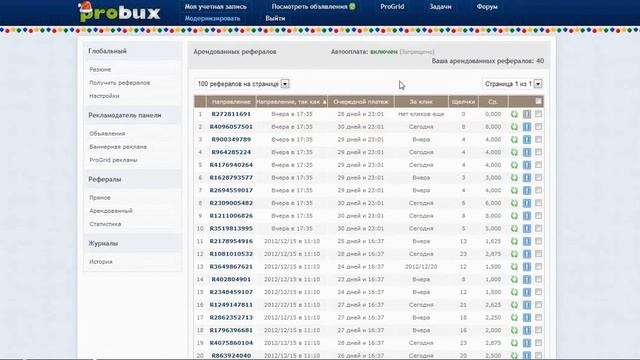Click green recycle icon for R4096057501

[x=514, y=127]
